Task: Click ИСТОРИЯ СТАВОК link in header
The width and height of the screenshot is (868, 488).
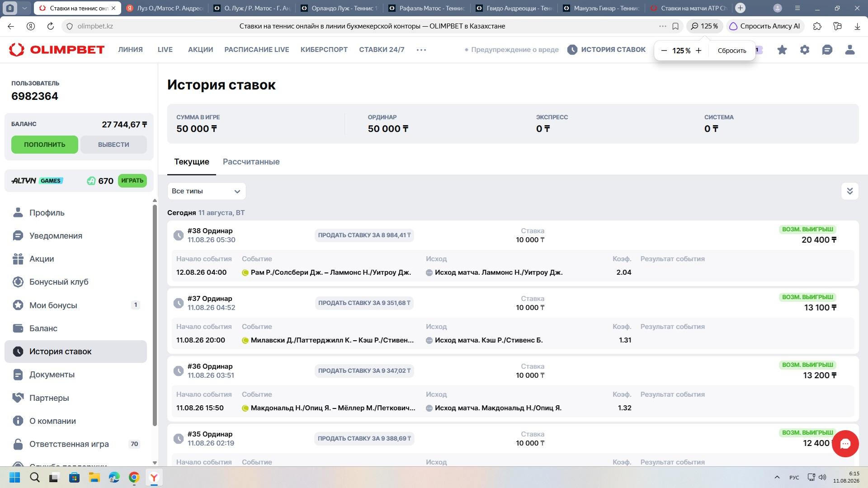Action: 607,50
